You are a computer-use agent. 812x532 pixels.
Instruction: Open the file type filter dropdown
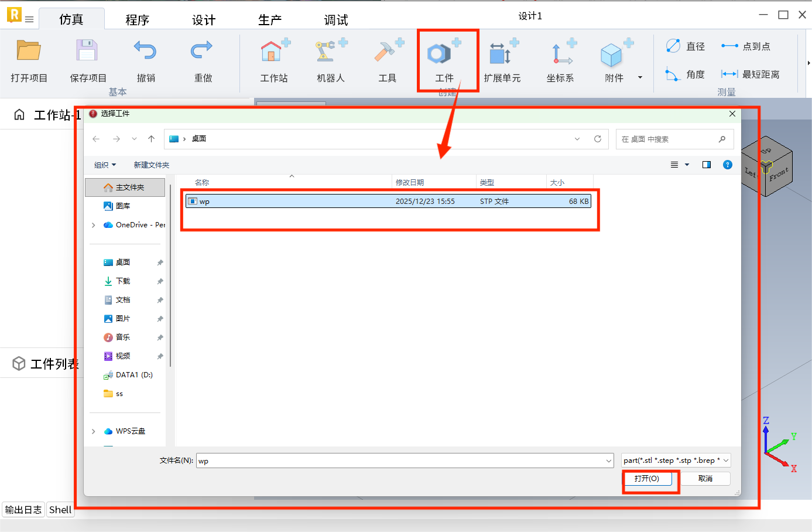pyautogui.click(x=675, y=461)
